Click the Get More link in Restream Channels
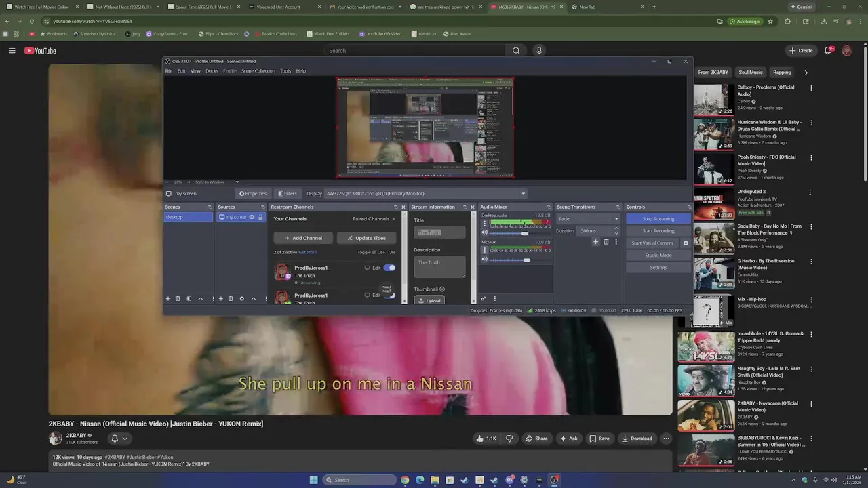Image resolution: width=868 pixels, height=488 pixels. coord(307,252)
